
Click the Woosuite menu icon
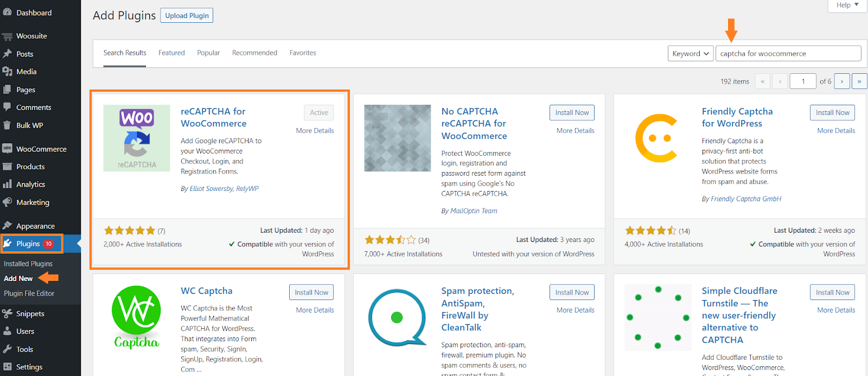pyautogui.click(x=7, y=36)
